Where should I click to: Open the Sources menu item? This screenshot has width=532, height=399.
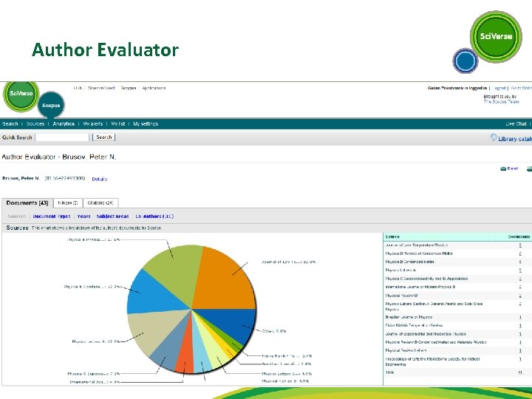[x=35, y=124]
